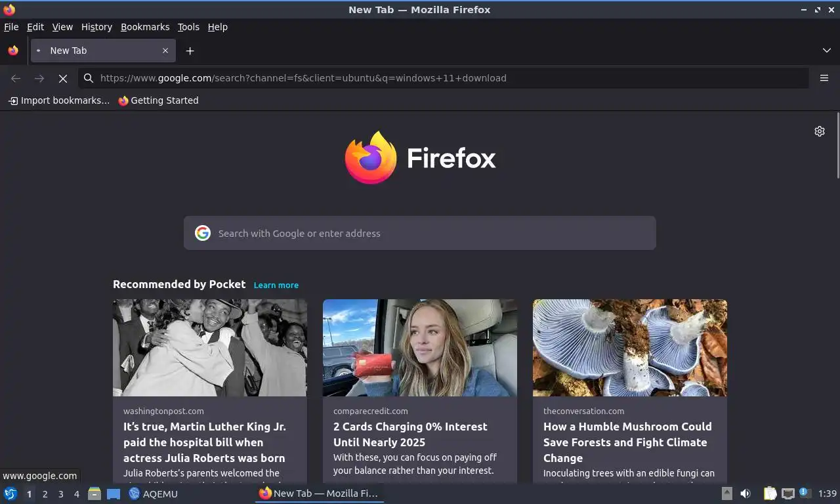This screenshot has width=840, height=504.
Task: Switch to workspace 3
Action: tap(60, 494)
